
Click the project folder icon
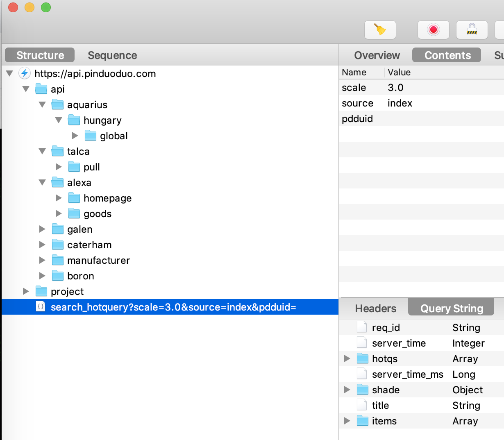coord(41,291)
